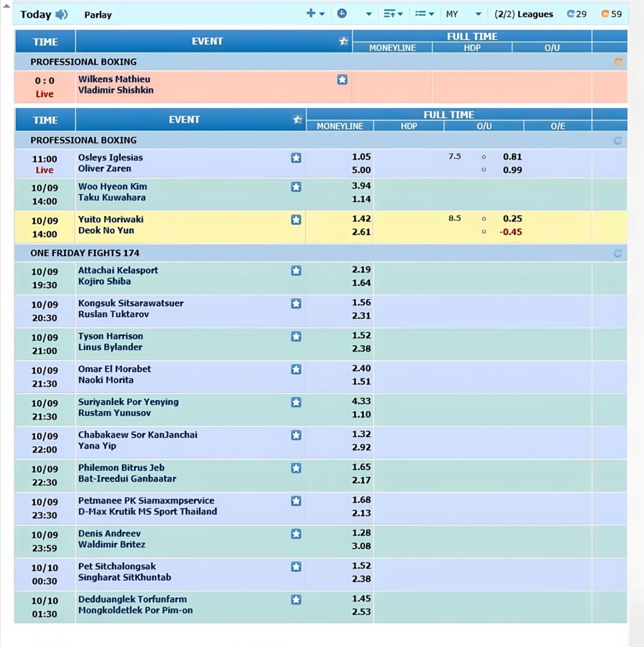Image resolution: width=644 pixels, height=647 pixels.
Task: Mute sound with the speaker icon
Action: click(x=61, y=15)
